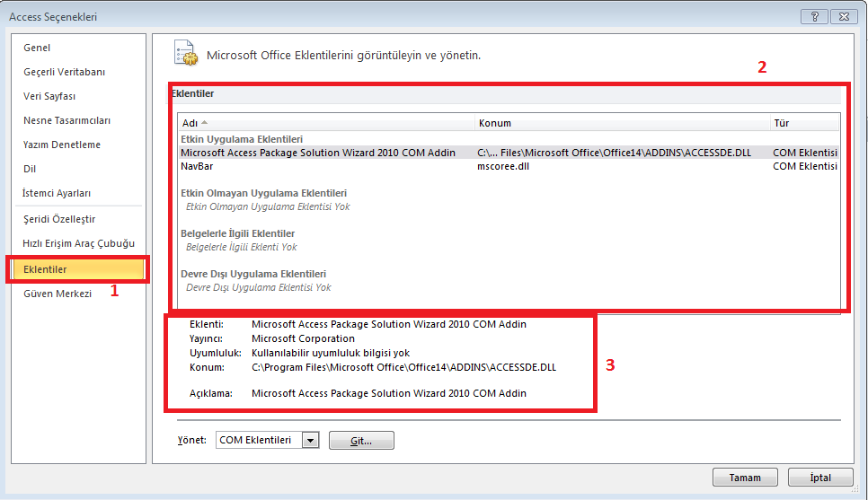This screenshot has height=500, width=868.
Task: Click mscoree.dll location cell
Action: (503, 166)
